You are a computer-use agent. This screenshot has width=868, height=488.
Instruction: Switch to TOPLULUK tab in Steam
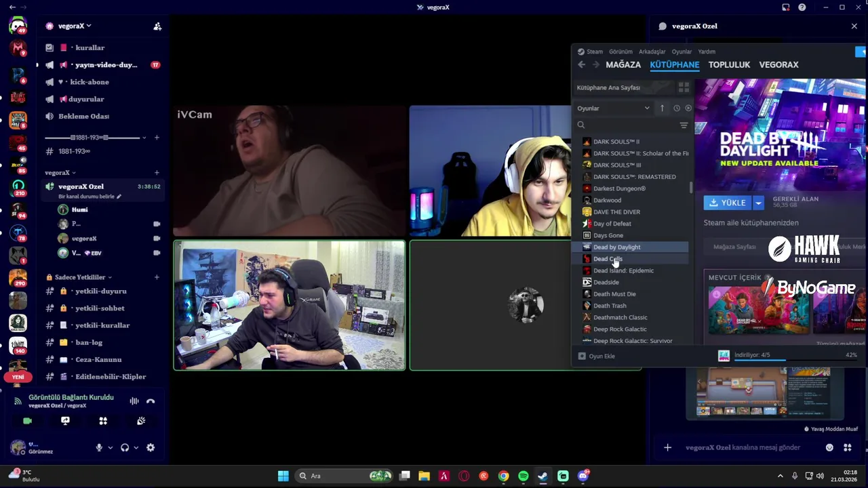(x=729, y=64)
